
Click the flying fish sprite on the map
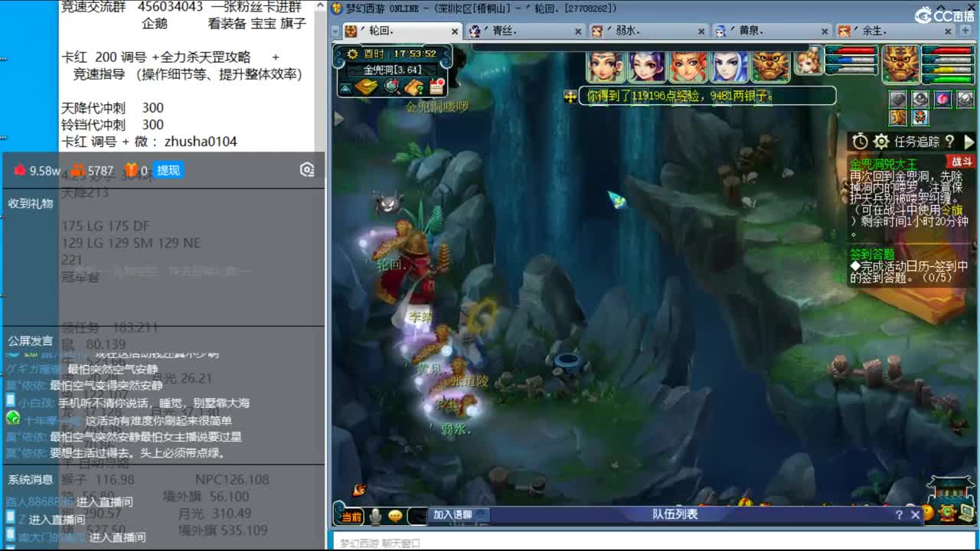[617, 201]
